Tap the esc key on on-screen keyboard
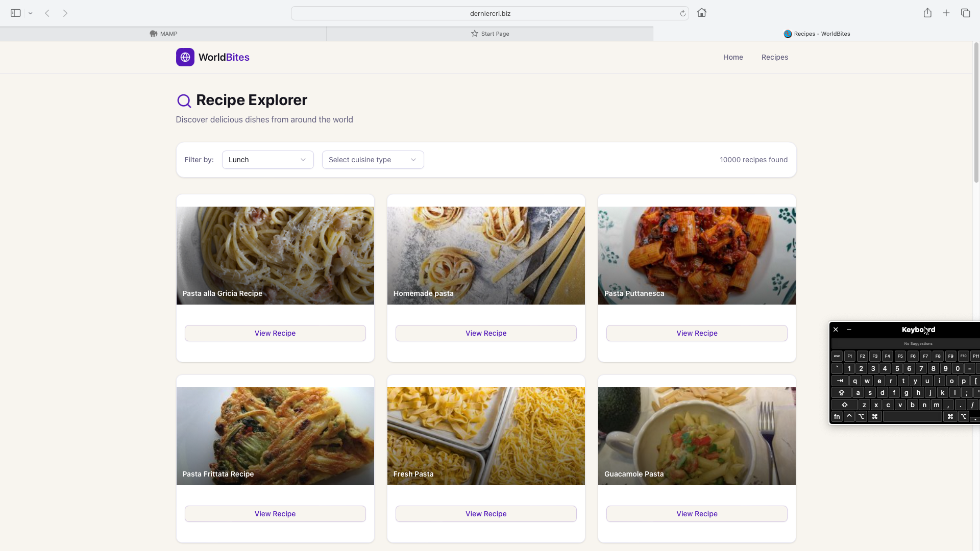 click(837, 356)
